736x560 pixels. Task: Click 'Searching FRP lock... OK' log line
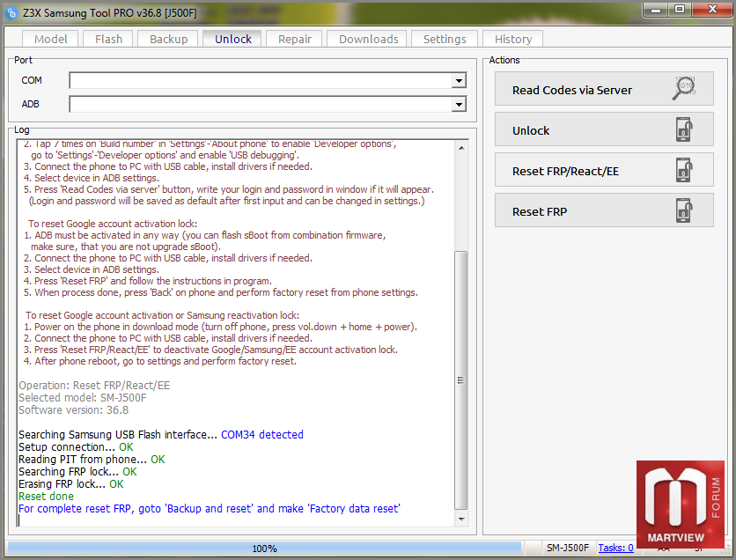(77, 471)
